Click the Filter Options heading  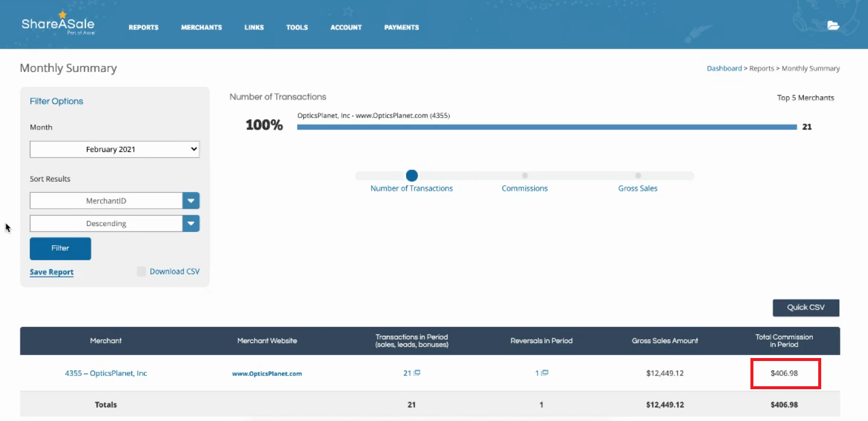[x=56, y=101]
